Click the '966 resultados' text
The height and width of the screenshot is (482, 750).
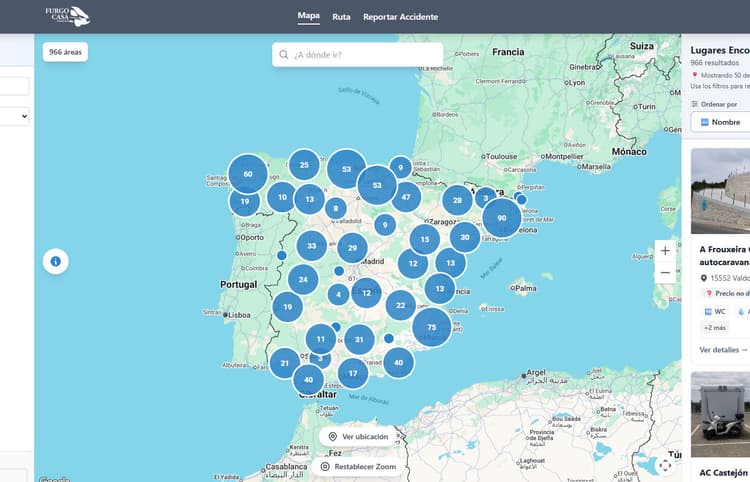click(x=715, y=63)
